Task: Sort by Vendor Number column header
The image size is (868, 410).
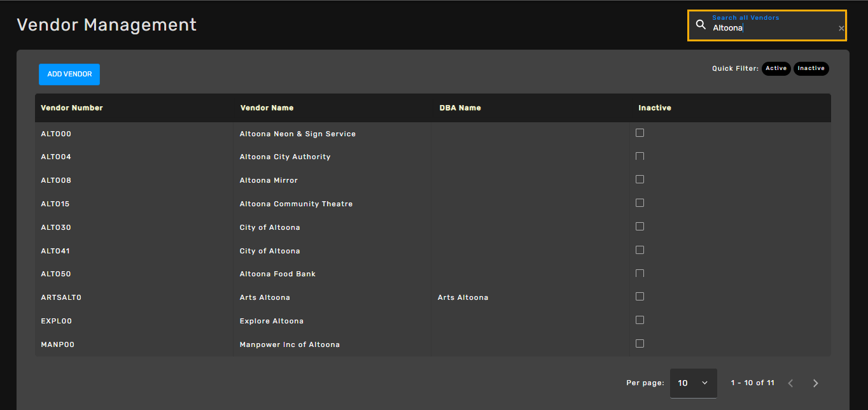Action: coord(72,108)
